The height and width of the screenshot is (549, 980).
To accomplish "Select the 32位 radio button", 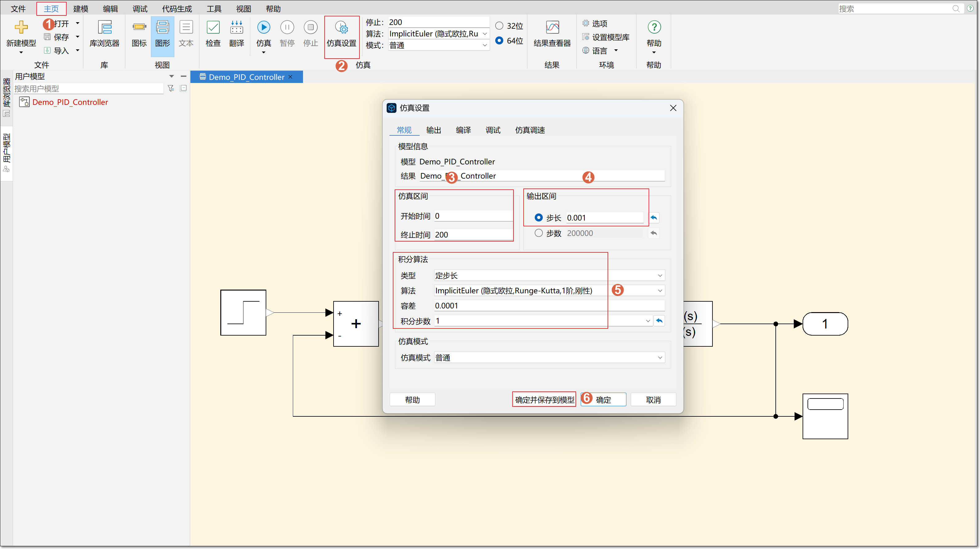I will (499, 26).
